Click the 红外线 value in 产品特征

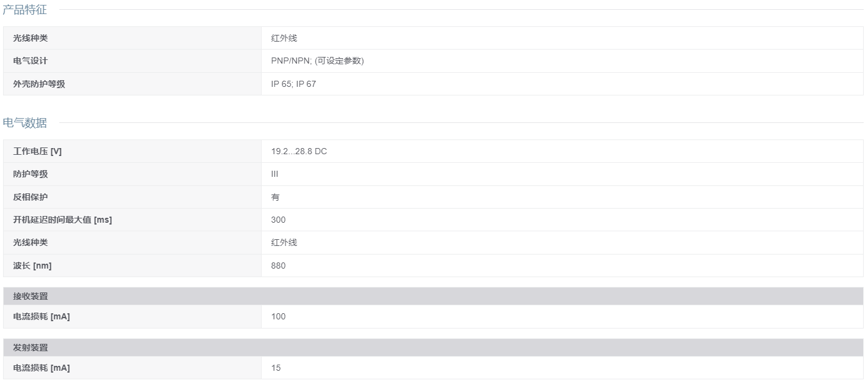(284, 38)
